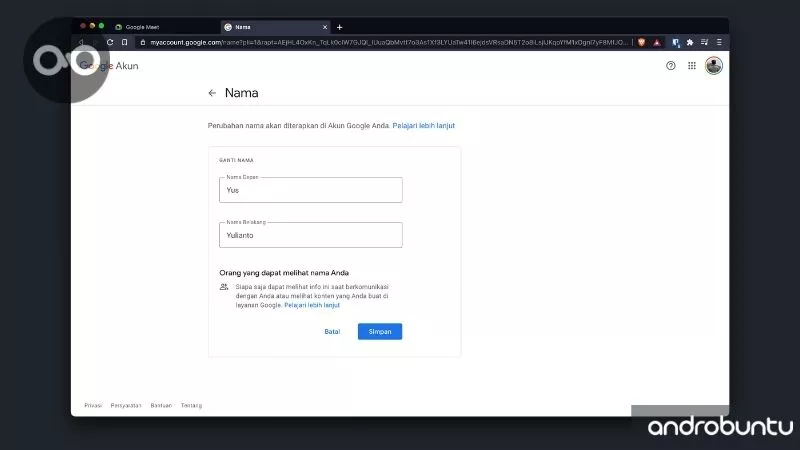Click the "Orang yang dapat melihat nama Anda" heading

point(284,273)
